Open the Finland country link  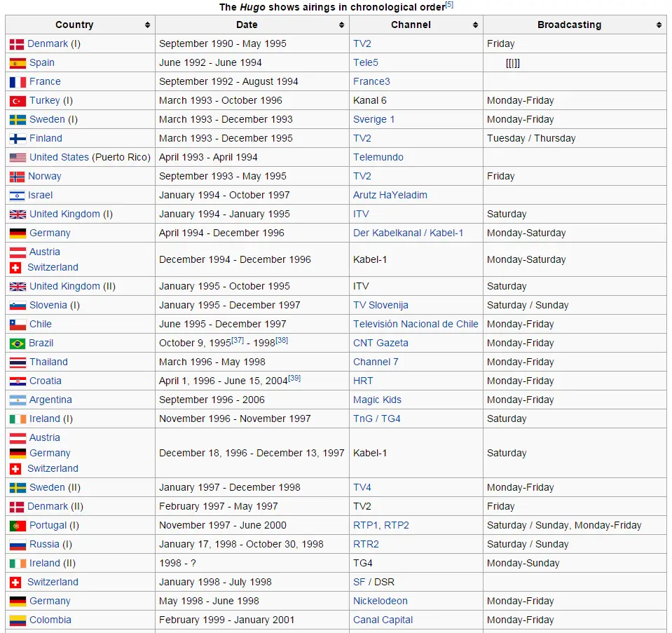[46, 138]
